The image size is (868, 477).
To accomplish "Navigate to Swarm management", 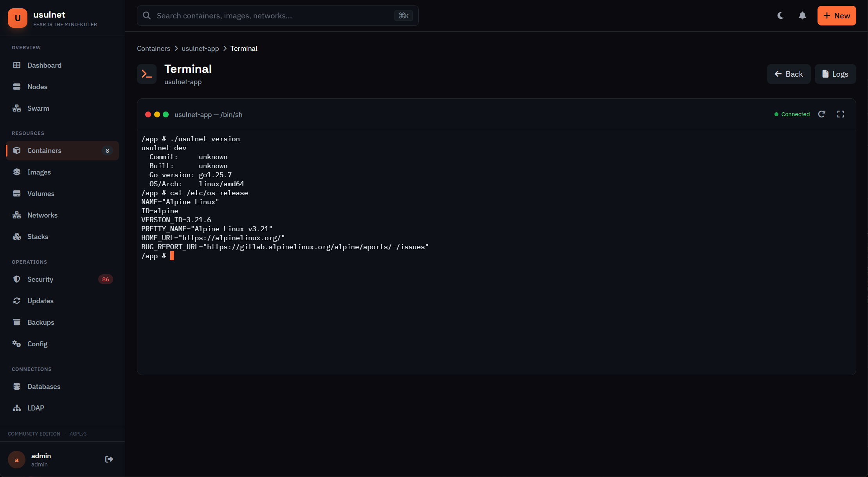I will coord(38,108).
